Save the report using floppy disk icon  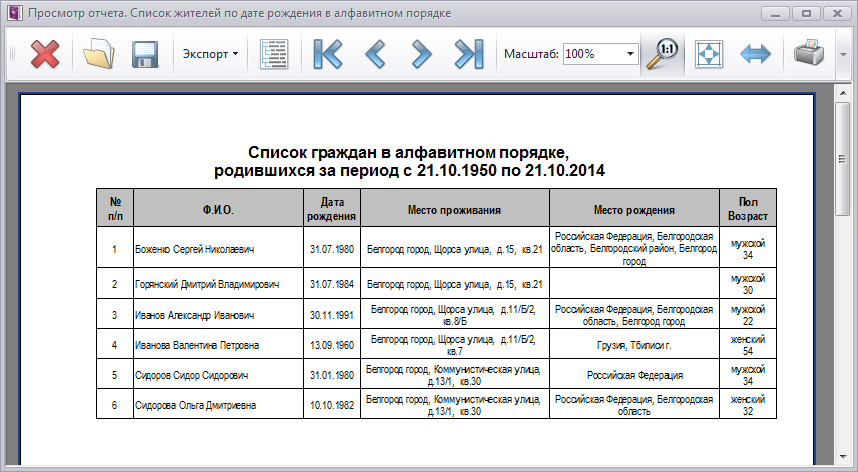point(147,54)
